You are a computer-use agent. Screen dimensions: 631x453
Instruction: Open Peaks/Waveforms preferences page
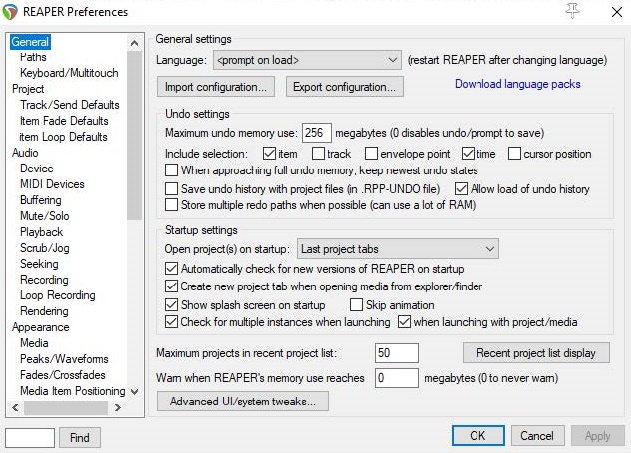click(x=64, y=358)
